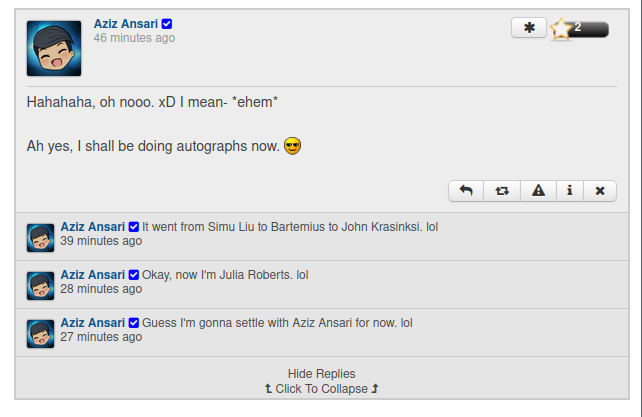Click verified badge on 27 minutes ago reply
This screenshot has width=642, height=417.
pyautogui.click(x=133, y=322)
